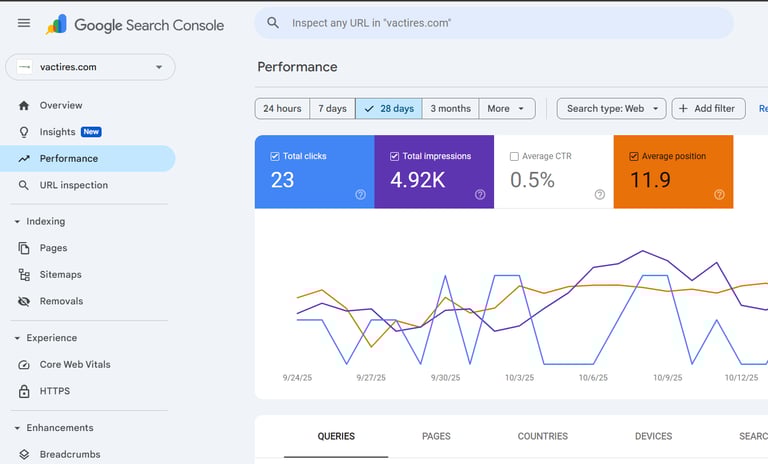Collapse the Indexing section
This screenshot has width=768, height=464.
click(17, 221)
